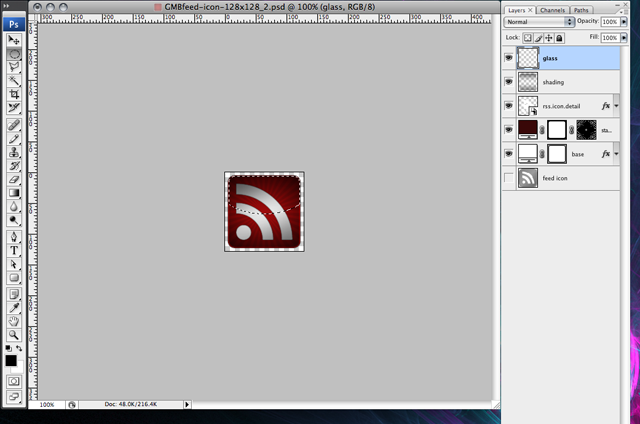Select the Magic Wand tool
Viewport: 640px width, 424px height.
click(14, 80)
